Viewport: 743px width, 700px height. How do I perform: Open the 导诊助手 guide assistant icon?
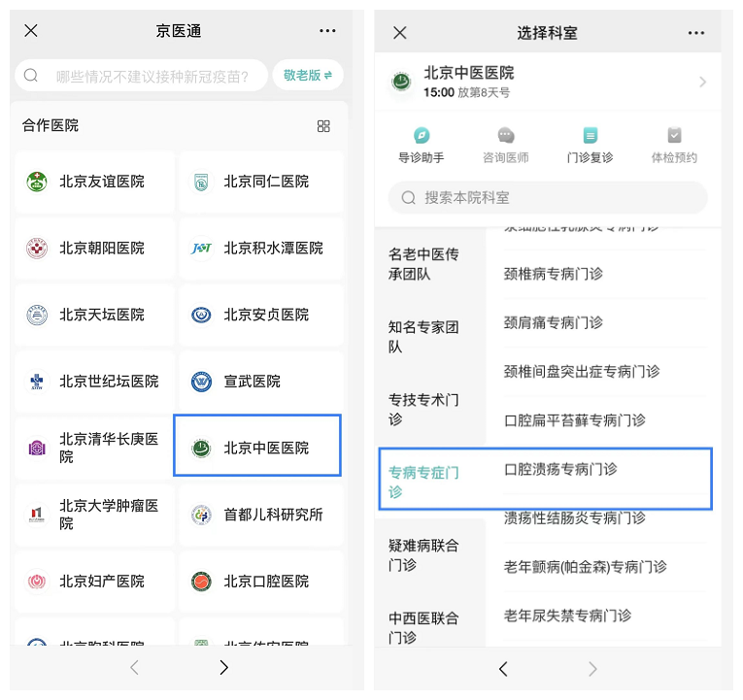(421, 136)
